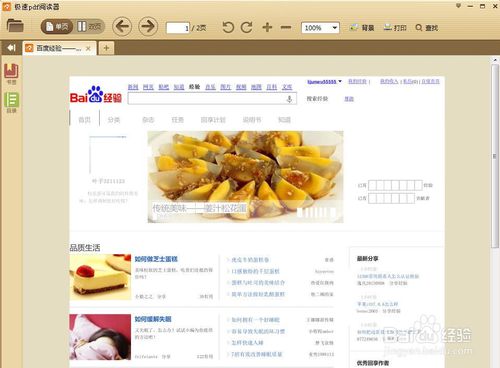Open the 目录 table of contents panel
Screen dimensions: 500x368
coord(11,102)
